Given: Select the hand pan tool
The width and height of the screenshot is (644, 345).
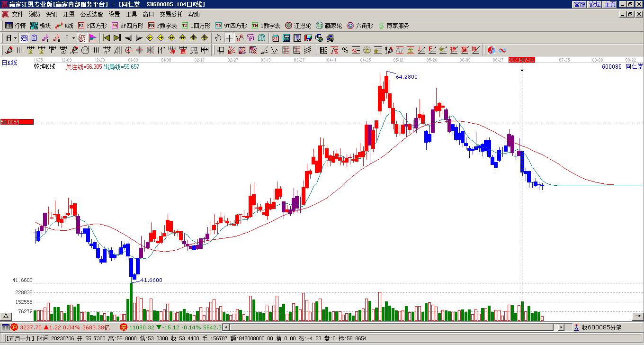Looking at the screenshot, I should [218, 38].
